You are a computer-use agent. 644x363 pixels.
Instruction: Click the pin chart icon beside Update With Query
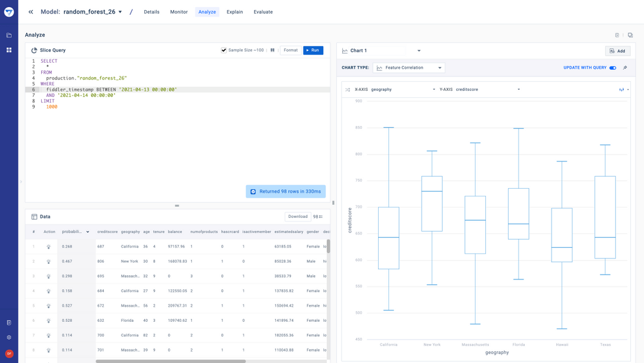(x=625, y=67)
